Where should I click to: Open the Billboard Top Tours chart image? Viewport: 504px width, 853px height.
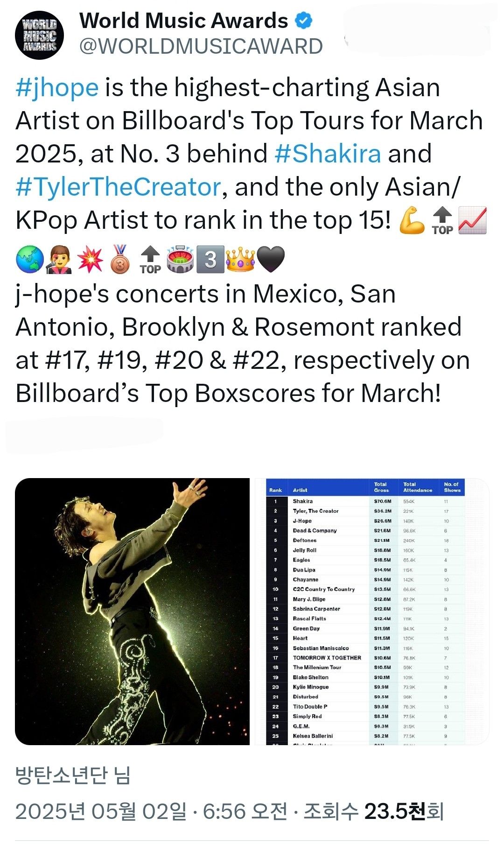(x=372, y=611)
